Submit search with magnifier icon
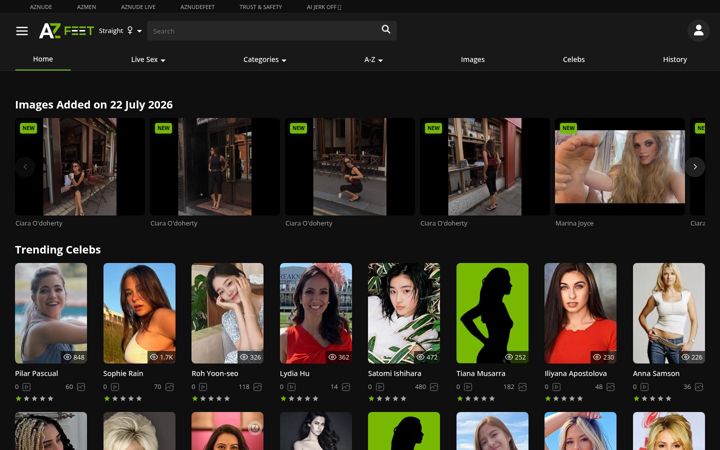Image resolution: width=720 pixels, height=450 pixels. click(x=386, y=29)
